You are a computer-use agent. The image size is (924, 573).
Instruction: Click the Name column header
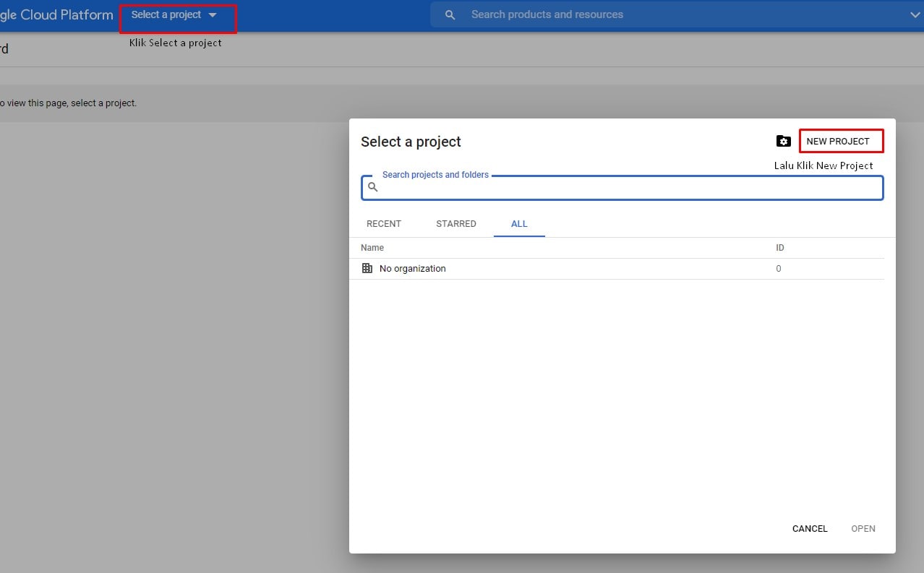tap(372, 247)
